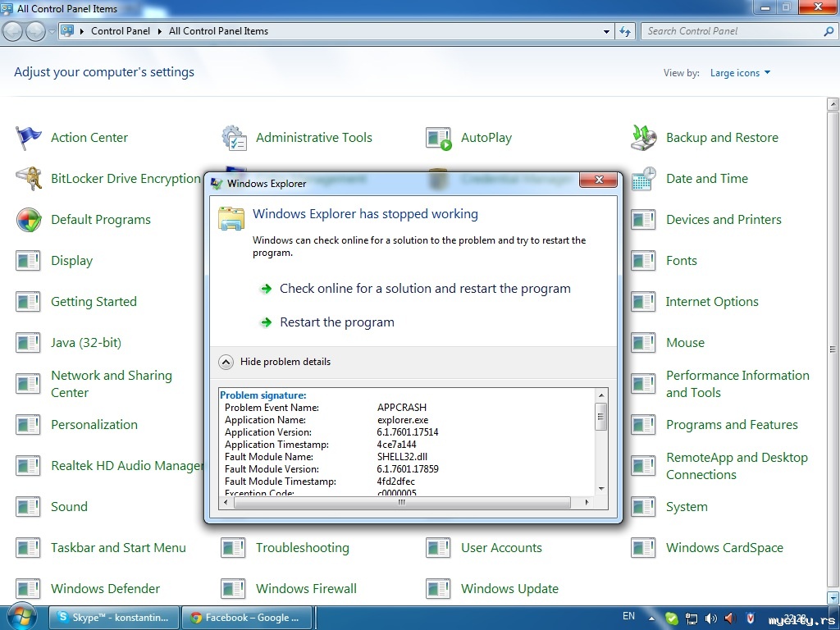Image resolution: width=840 pixels, height=630 pixels.
Task: Expand the address bar history dropdown
Action: coord(606,31)
